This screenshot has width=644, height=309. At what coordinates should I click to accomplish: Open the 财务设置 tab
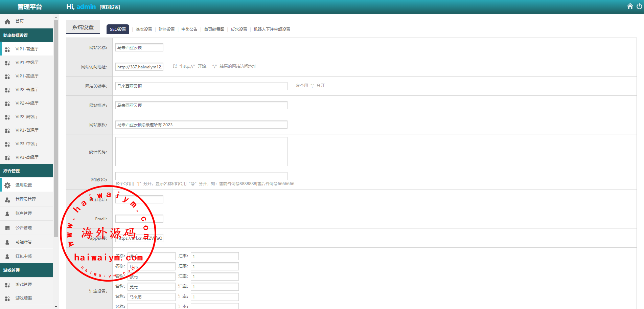tap(166, 29)
